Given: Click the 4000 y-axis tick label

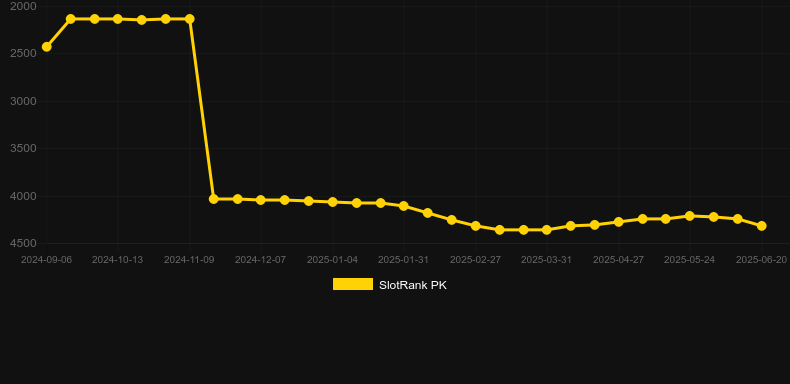Looking at the screenshot, I should tap(23, 196).
